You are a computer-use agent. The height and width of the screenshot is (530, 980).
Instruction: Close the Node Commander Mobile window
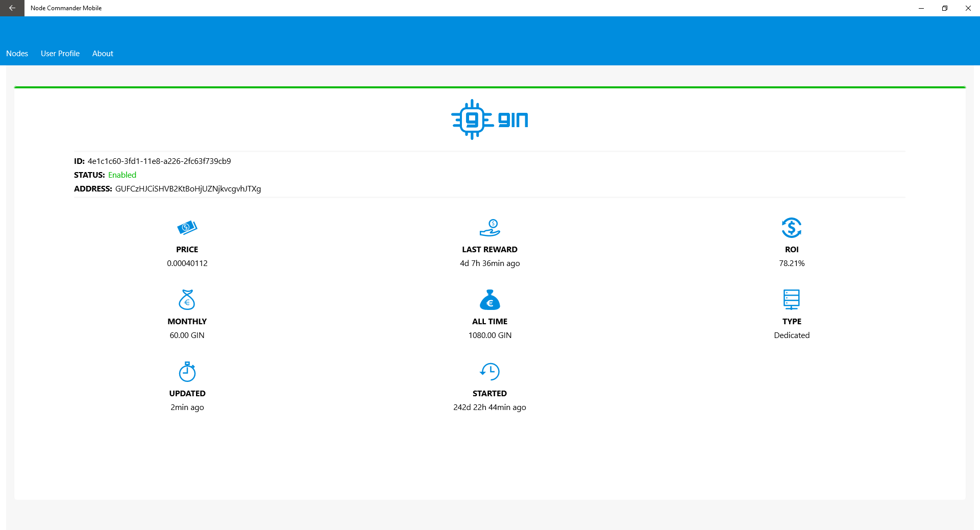[x=968, y=8]
